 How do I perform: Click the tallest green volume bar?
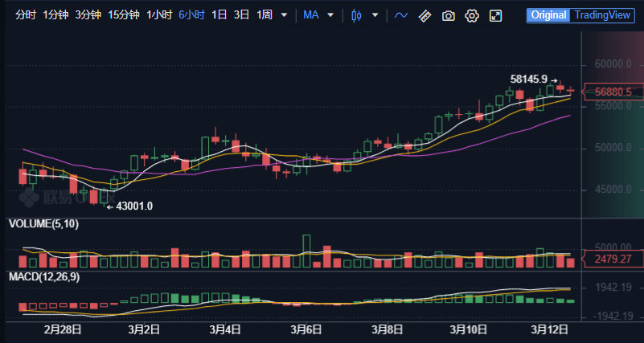click(306, 251)
